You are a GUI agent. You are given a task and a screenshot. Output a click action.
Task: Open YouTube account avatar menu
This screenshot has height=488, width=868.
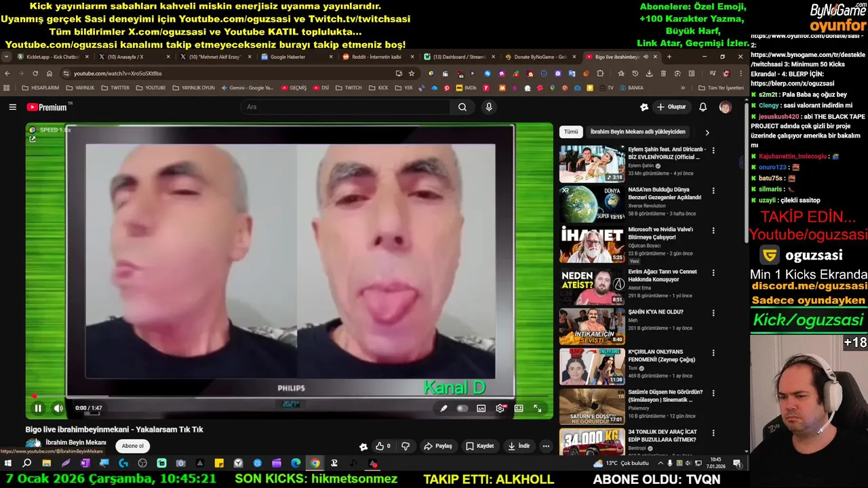tap(725, 107)
